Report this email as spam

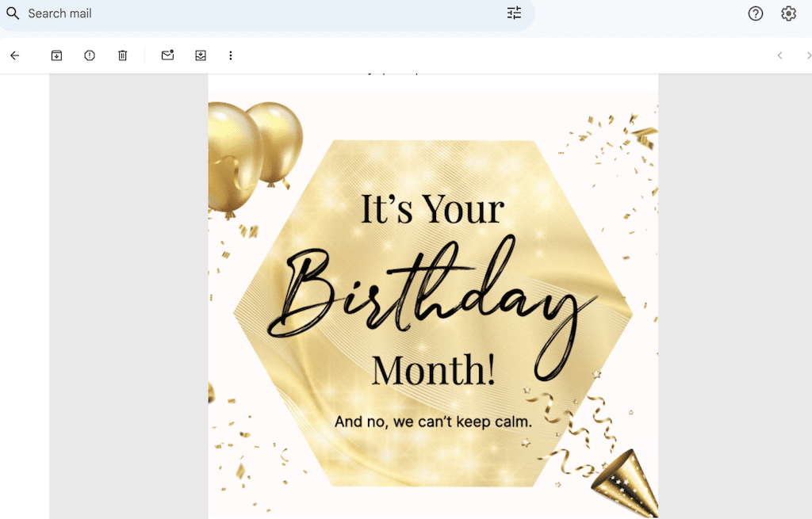(90, 55)
